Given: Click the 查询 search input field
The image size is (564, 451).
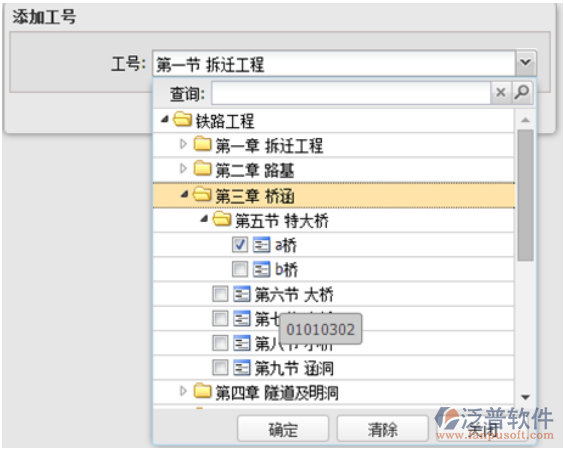Looking at the screenshot, I should (351, 93).
